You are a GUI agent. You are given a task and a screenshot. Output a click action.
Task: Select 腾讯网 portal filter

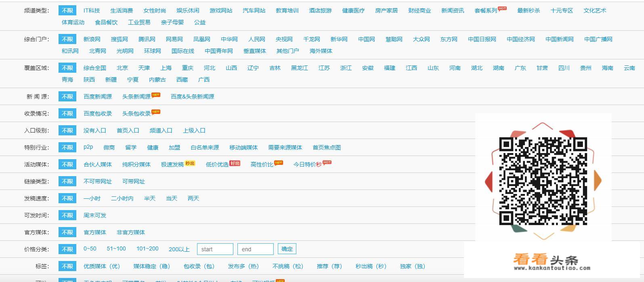tap(147, 39)
